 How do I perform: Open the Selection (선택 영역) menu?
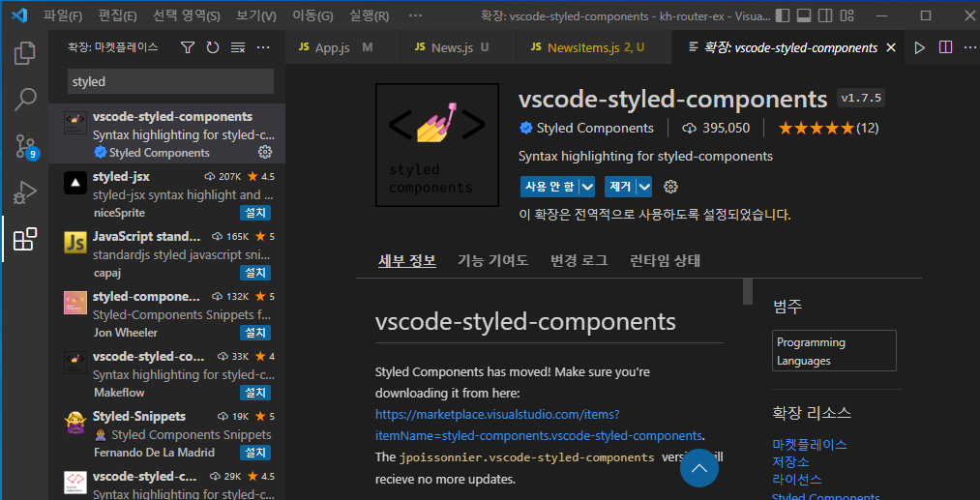tap(187, 15)
